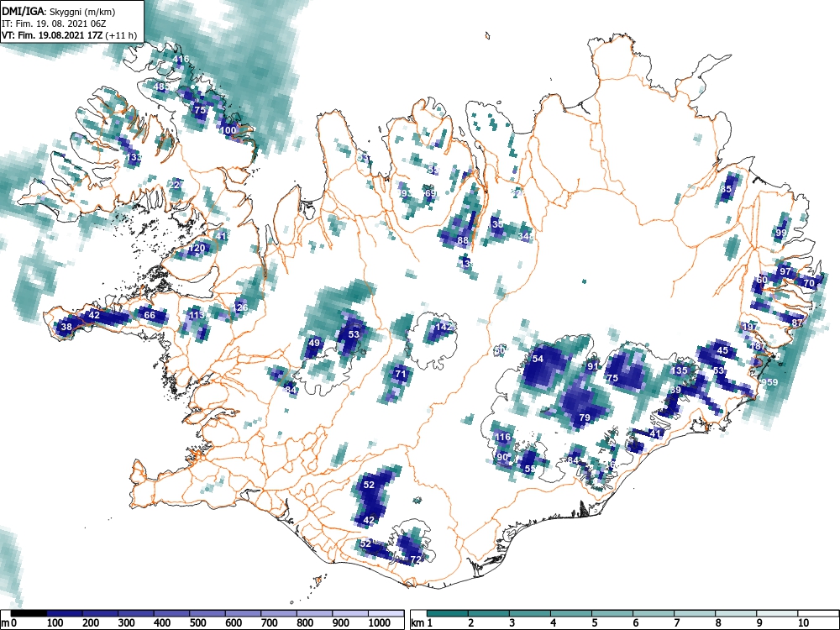The height and width of the screenshot is (630, 840).
Task: Click the 60 visibility value in Eastfjords
Action: tap(762, 280)
